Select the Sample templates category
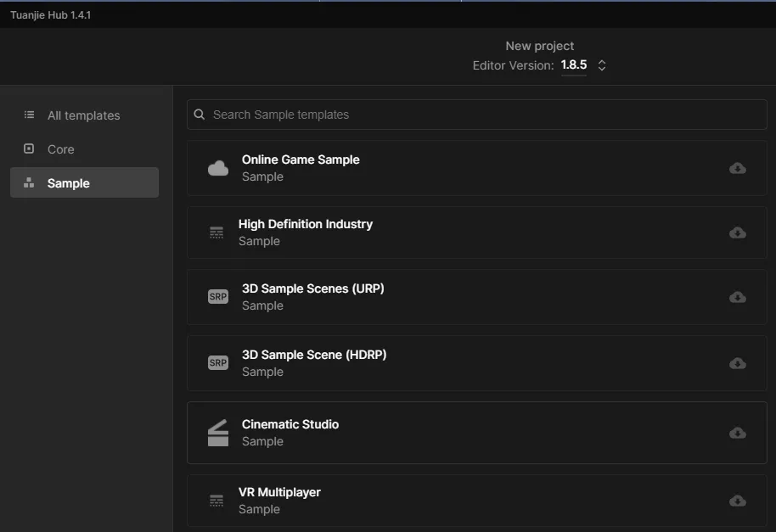 pos(68,183)
